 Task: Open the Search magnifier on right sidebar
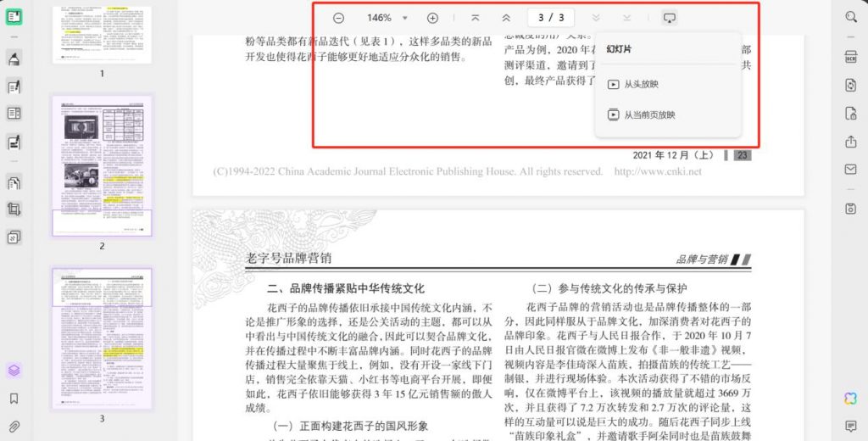coord(851,17)
